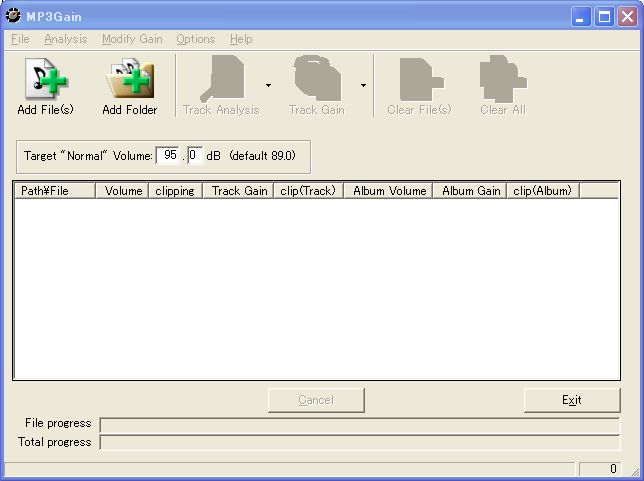Expand the Track Analysis dropdown arrow
This screenshot has width=644, height=481.
[268, 85]
